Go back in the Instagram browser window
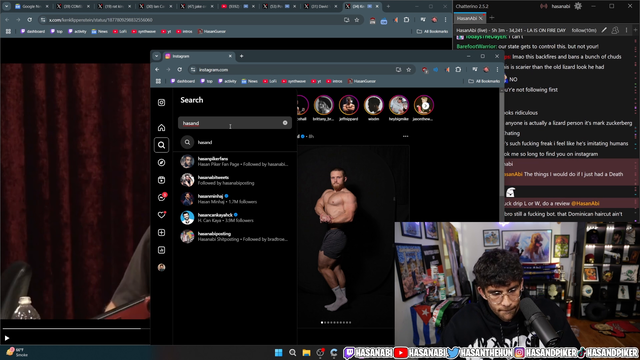Image resolution: width=640 pixels, height=360 pixels. coord(157,70)
